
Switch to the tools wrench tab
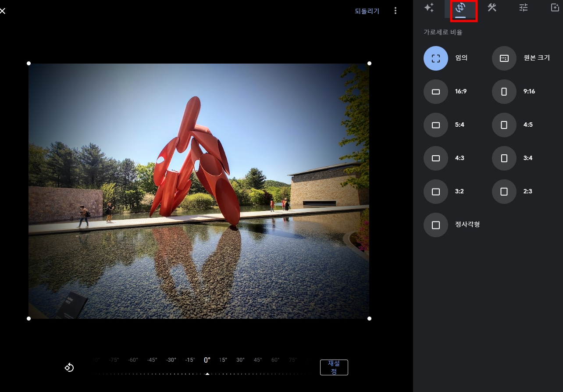tap(492, 7)
